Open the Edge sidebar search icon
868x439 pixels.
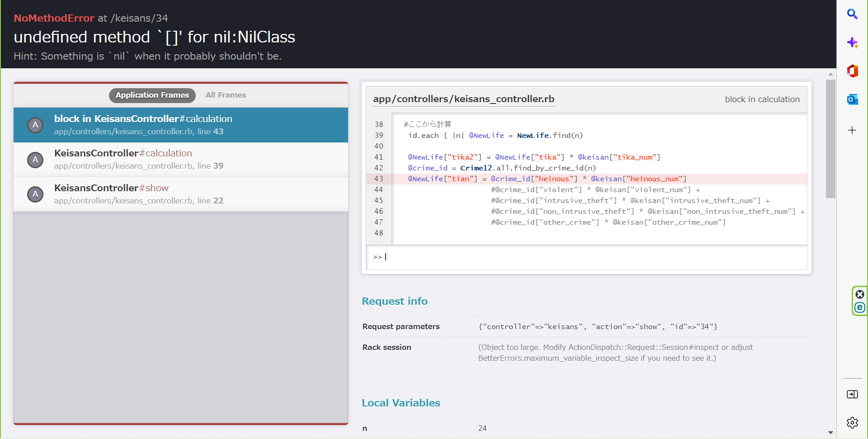[x=852, y=14]
